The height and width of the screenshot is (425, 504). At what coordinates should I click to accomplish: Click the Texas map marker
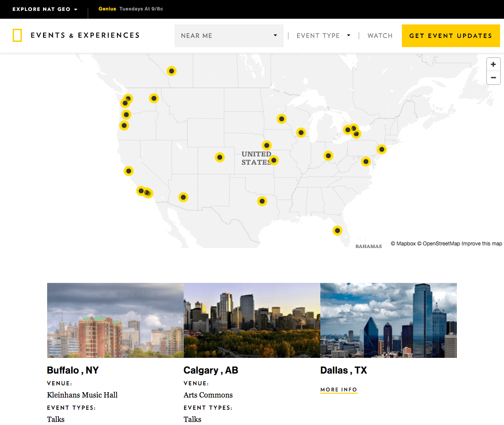coord(262,201)
